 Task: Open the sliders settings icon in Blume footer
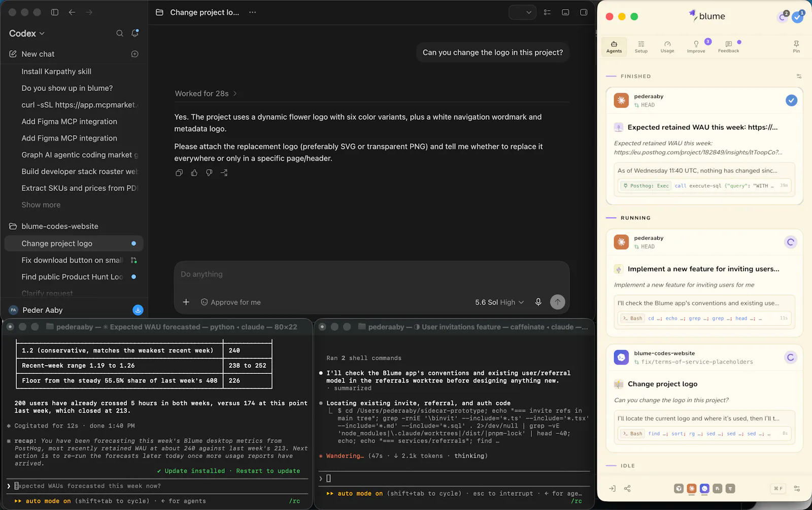(x=797, y=489)
